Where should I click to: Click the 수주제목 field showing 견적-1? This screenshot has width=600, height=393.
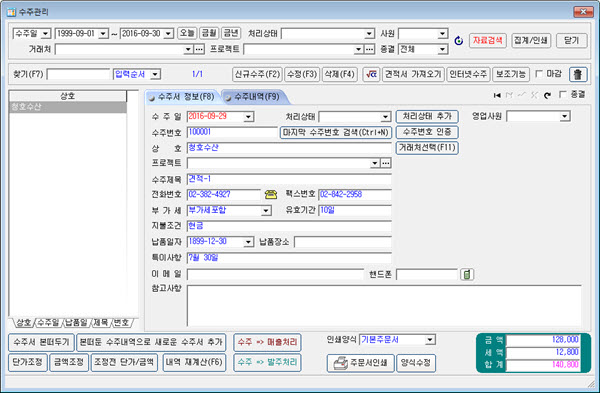[x=289, y=179]
